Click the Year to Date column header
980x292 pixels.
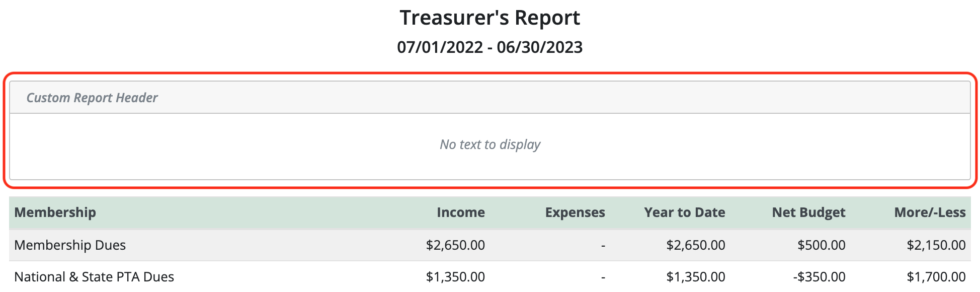pos(685,212)
